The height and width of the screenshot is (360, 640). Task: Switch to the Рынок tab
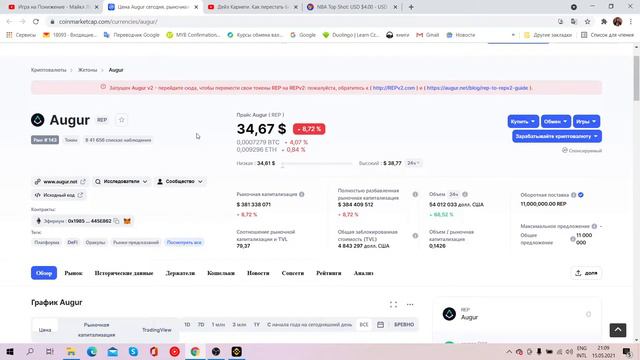click(x=73, y=273)
